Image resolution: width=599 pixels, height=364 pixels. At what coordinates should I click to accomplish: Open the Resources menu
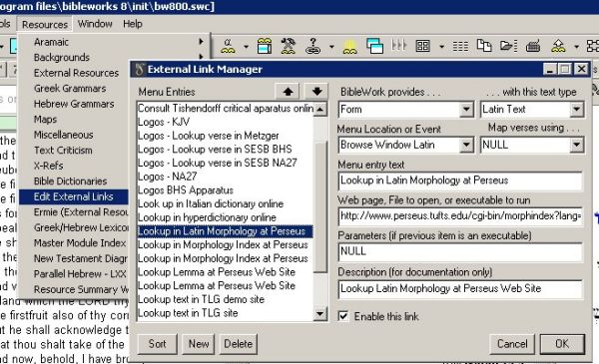(45, 24)
